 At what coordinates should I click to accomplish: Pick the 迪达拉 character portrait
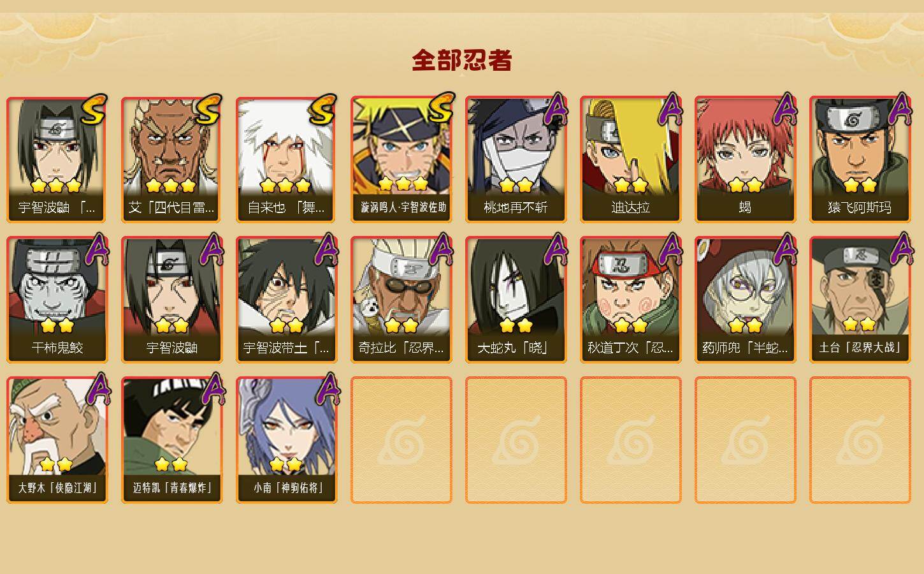[631, 159]
